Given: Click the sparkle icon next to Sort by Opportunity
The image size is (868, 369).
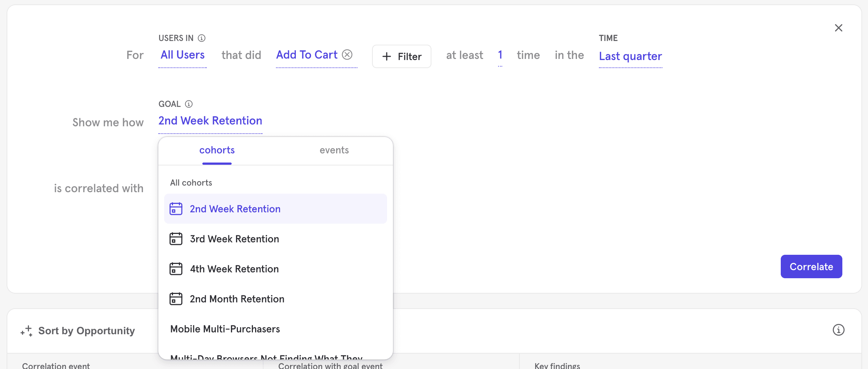Looking at the screenshot, I should [x=26, y=330].
